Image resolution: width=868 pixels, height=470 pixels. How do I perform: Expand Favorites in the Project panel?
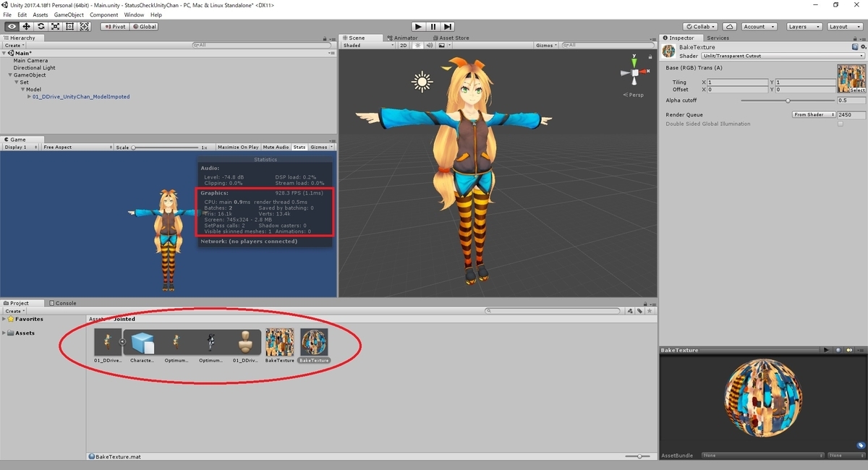pyautogui.click(x=4, y=319)
